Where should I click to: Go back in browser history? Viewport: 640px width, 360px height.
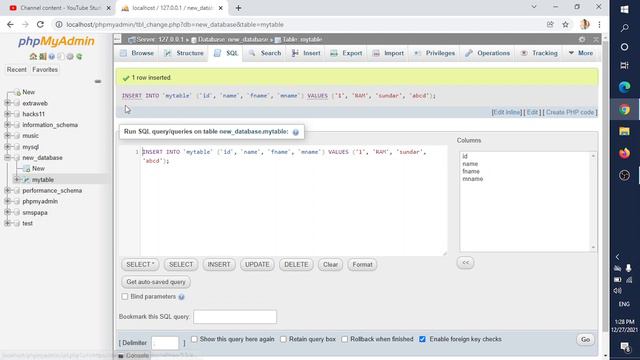[x=10, y=24]
